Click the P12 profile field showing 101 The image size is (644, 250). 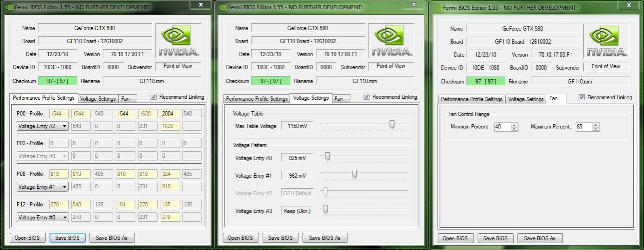(x=125, y=205)
